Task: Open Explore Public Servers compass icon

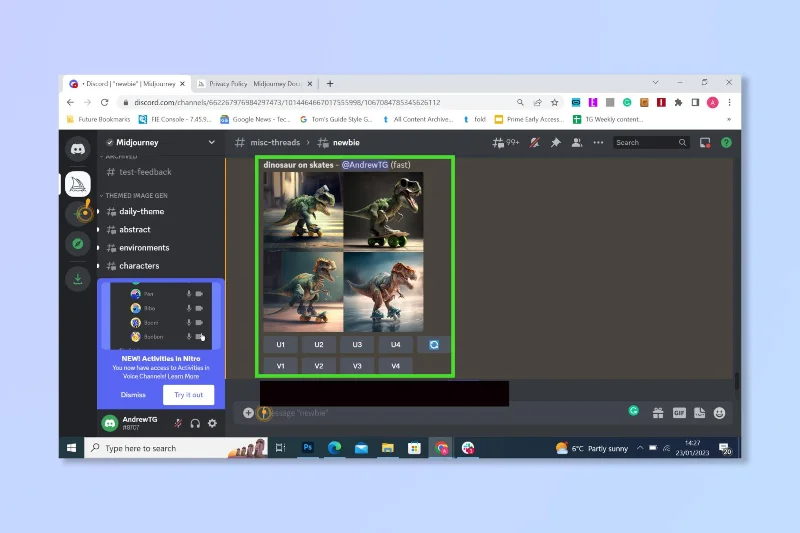Action: [x=78, y=244]
